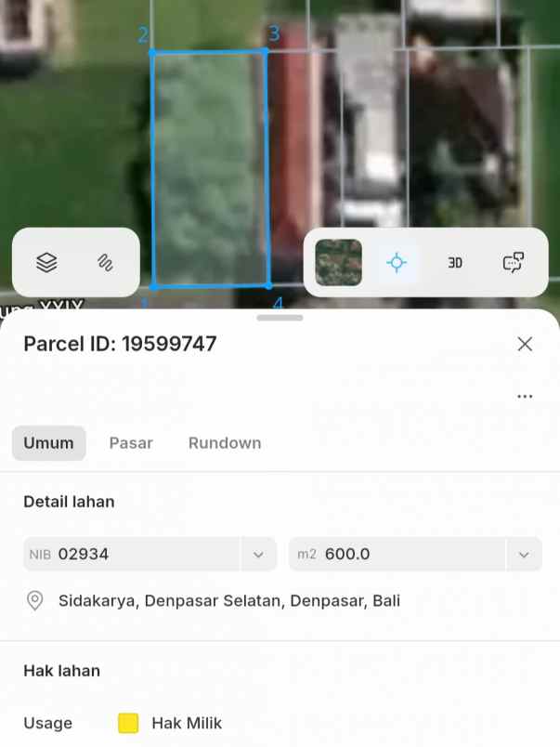Image resolution: width=560 pixels, height=747 pixels.
Task: Select the squiggle draw tool icon
Action: click(105, 263)
